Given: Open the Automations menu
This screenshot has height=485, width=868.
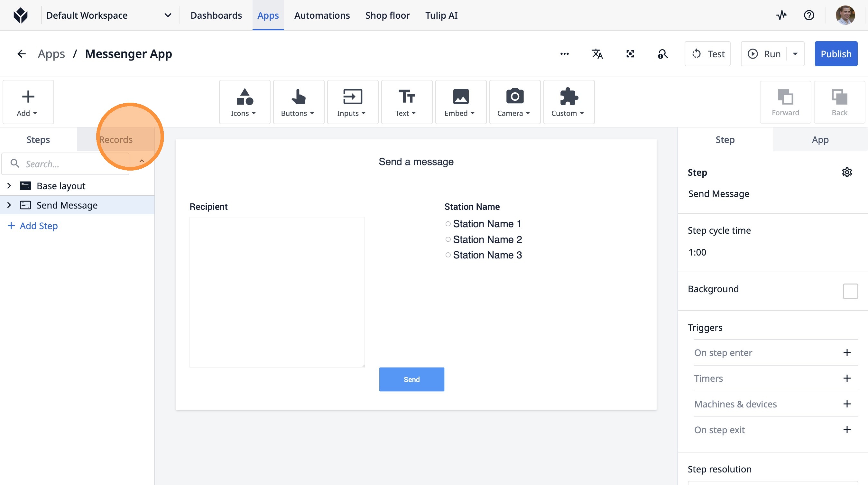Looking at the screenshot, I should click(322, 15).
